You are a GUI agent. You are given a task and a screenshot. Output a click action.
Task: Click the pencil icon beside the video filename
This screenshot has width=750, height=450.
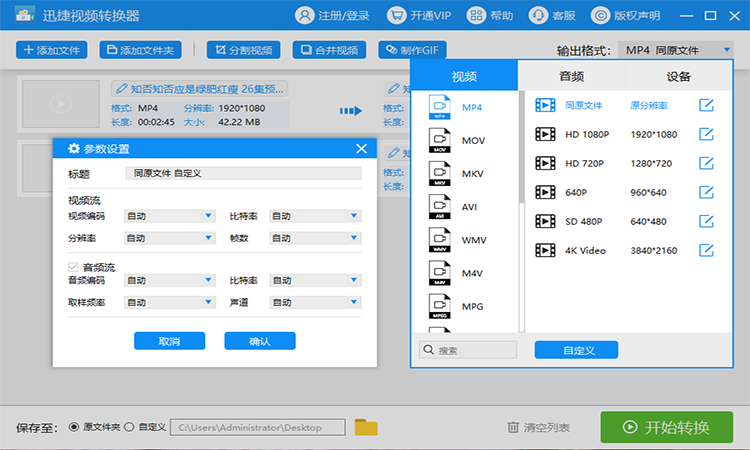pyautogui.click(x=121, y=89)
